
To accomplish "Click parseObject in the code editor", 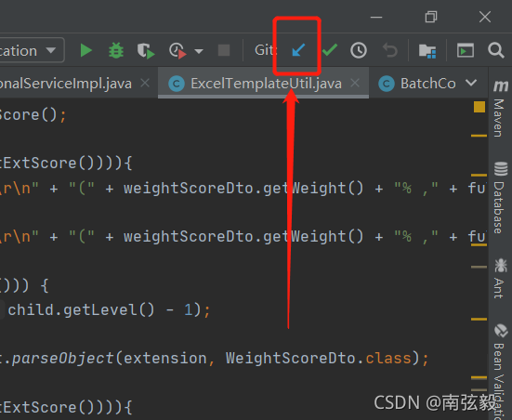I will click(62, 359).
